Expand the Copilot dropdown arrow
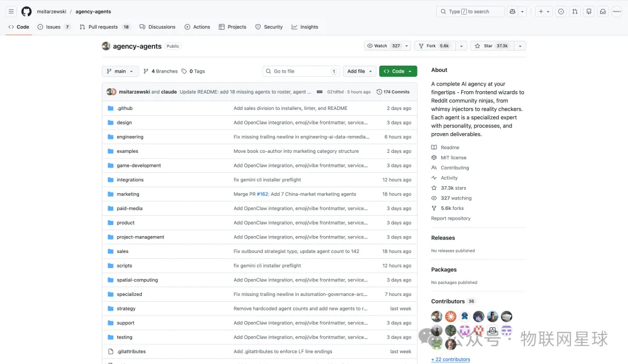 [522, 12]
